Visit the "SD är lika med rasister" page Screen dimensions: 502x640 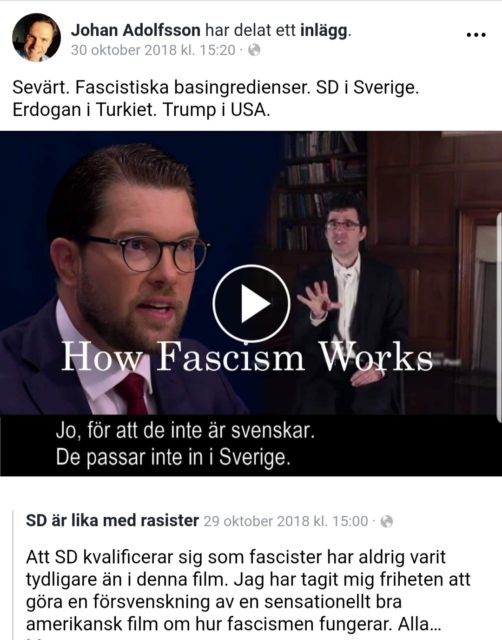112,520
